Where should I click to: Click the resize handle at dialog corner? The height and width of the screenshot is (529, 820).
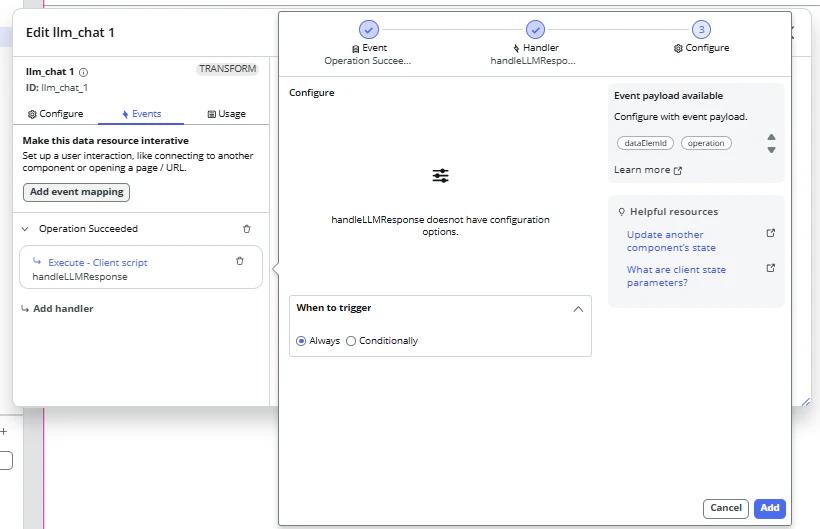[x=805, y=402]
